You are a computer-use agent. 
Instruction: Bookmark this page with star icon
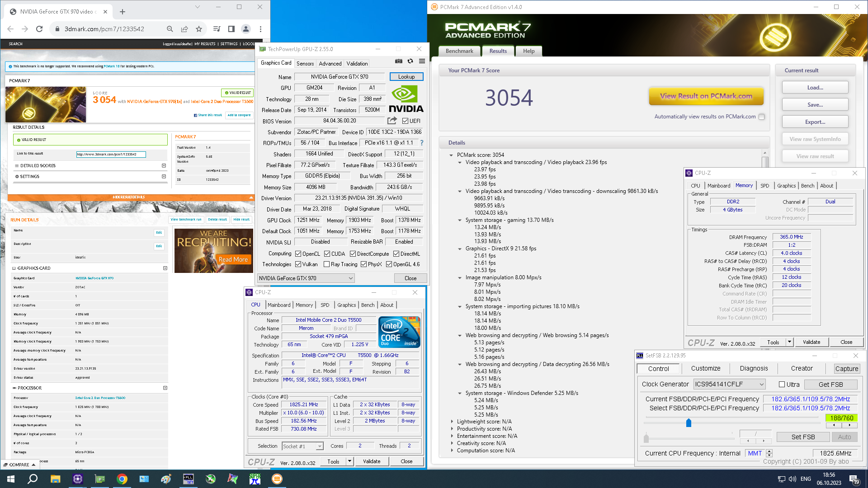(x=199, y=29)
